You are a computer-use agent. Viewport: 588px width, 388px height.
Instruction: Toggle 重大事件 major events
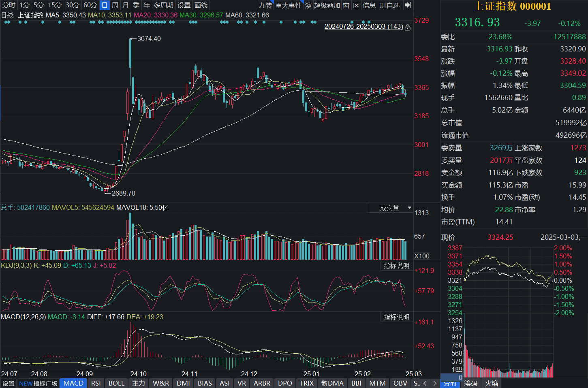pyautogui.click(x=289, y=5)
